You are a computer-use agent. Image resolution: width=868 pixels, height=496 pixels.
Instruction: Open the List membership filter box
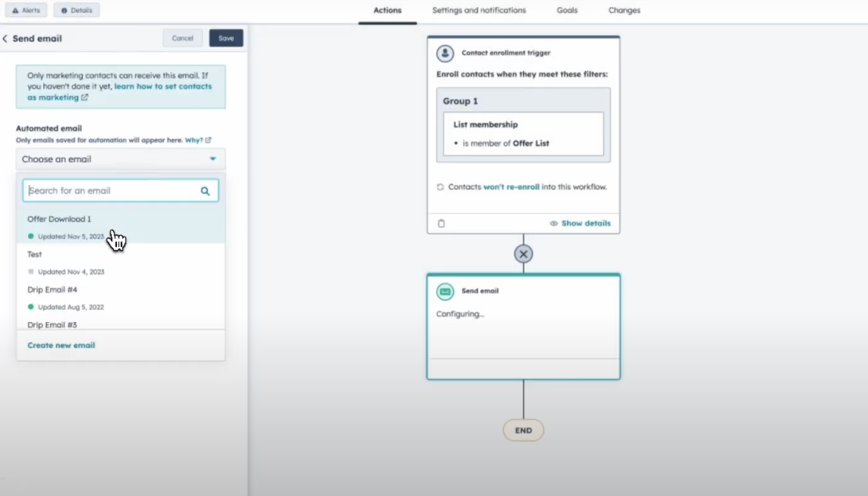[524, 134]
